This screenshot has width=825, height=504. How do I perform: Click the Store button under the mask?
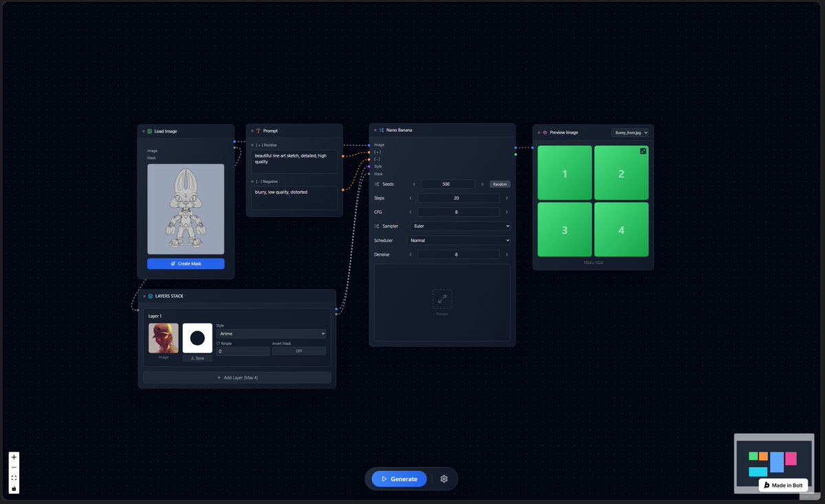point(197,358)
